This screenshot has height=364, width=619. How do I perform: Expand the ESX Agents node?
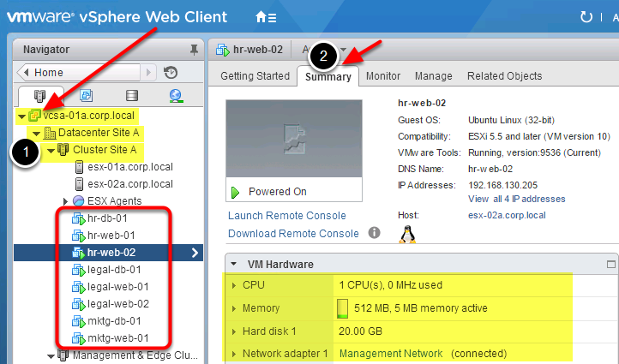point(65,201)
